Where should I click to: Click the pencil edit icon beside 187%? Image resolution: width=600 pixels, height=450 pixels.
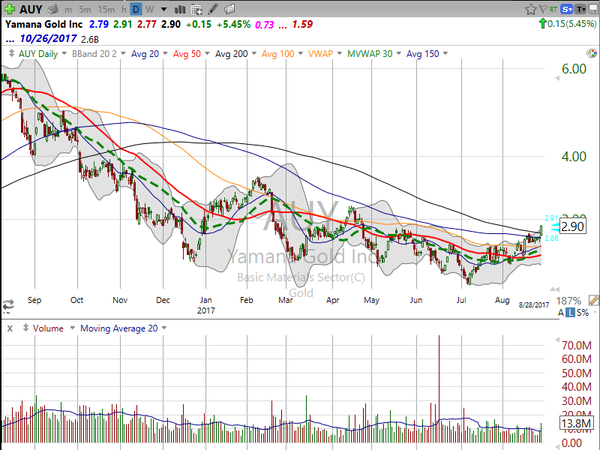593,300
